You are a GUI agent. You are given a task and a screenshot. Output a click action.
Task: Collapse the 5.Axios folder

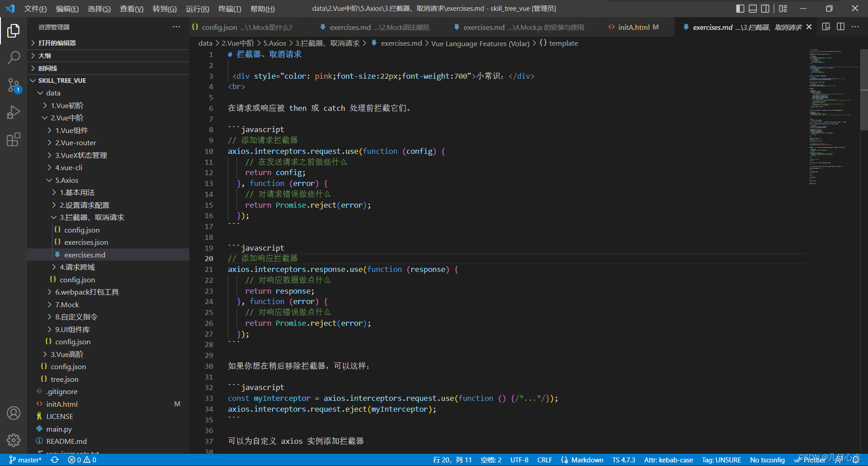tap(108, 180)
